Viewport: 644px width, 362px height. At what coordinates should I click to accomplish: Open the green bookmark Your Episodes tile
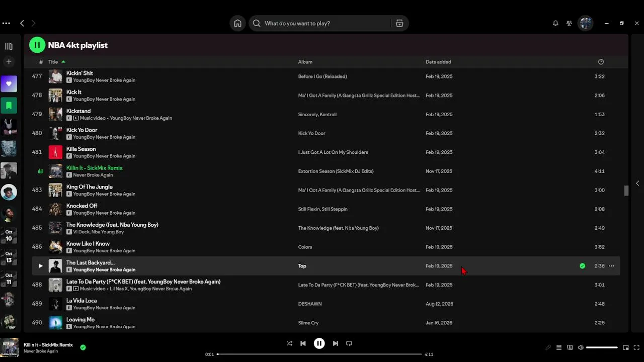point(9,105)
